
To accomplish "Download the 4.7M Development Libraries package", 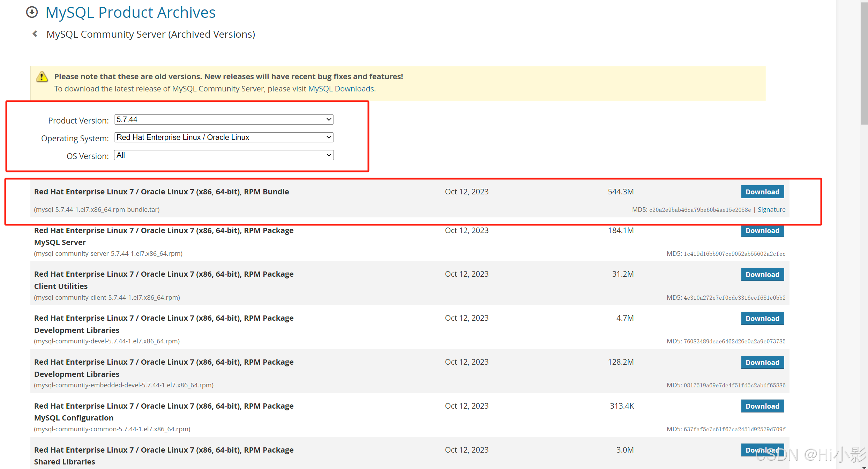I will (762, 318).
